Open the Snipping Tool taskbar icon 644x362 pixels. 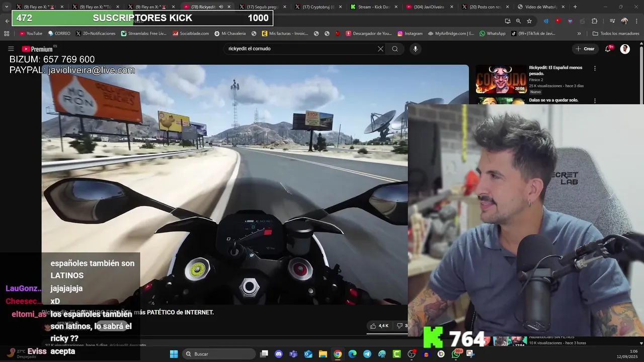[470, 354]
